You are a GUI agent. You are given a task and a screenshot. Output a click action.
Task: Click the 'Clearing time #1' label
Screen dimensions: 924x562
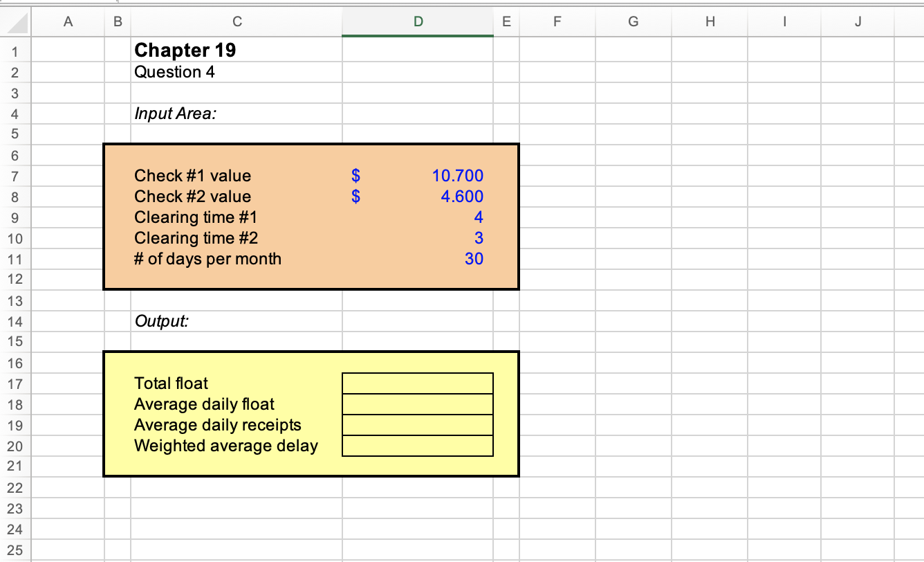196,217
